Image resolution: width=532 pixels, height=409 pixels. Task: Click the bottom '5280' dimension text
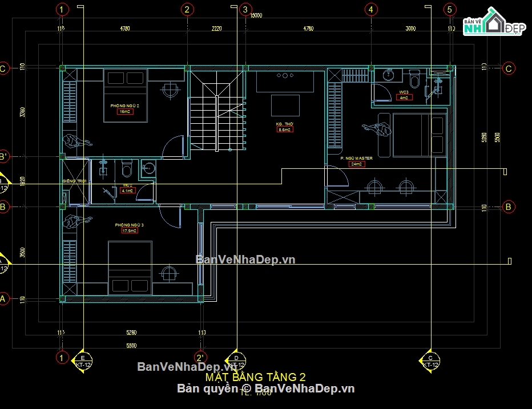click(x=131, y=333)
